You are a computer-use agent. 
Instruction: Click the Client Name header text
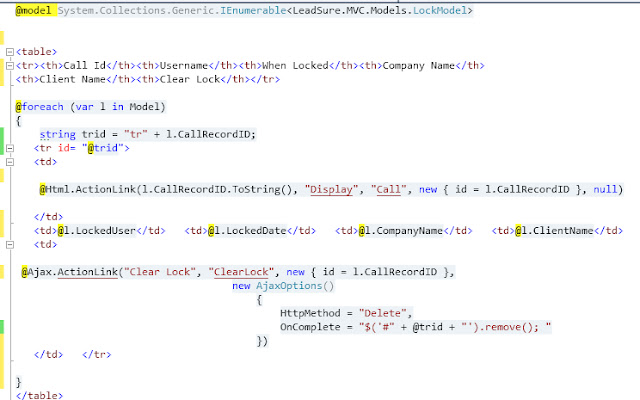click(x=73, y=79)
